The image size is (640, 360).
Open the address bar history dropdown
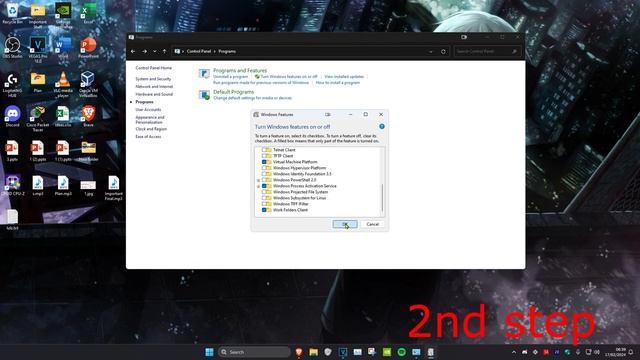431,51
